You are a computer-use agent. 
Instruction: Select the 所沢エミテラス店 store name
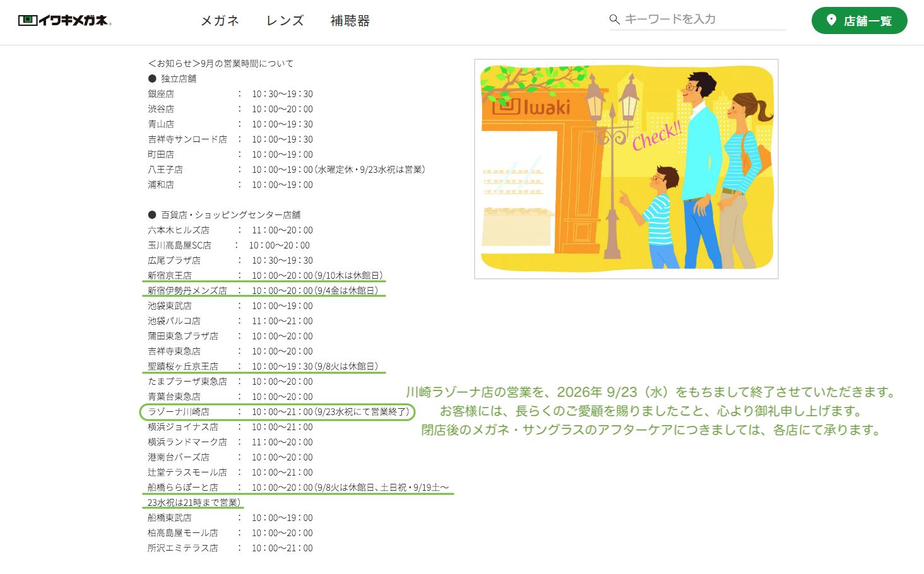coord(183,548)
